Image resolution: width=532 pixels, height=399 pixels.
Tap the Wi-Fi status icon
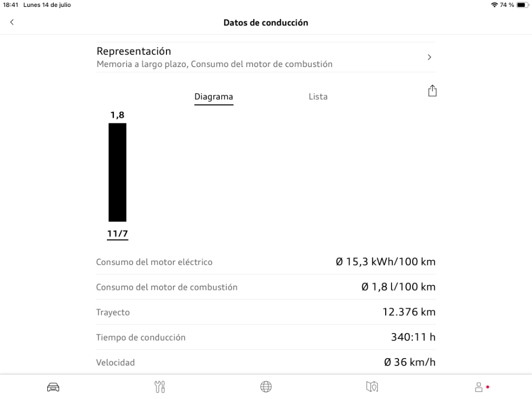494,5
